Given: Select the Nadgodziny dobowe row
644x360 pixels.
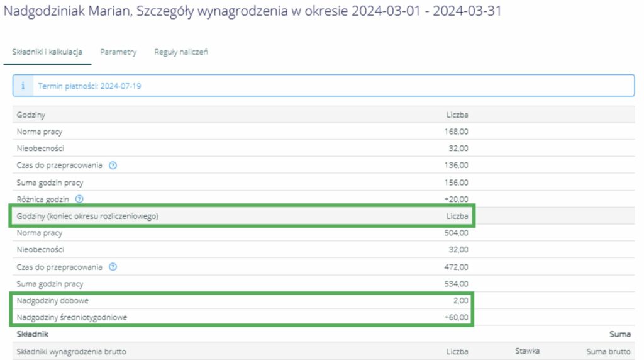Looking at the screenshot, I should [x=52, y=301].
